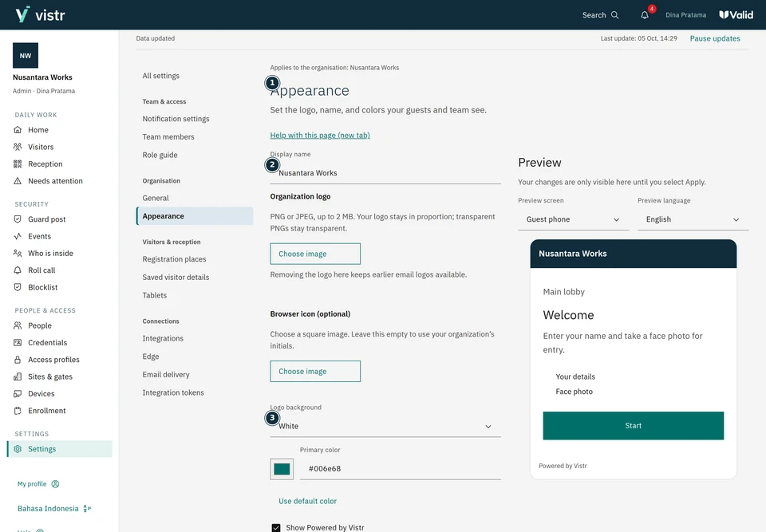Click the Events activity icon
Screen dimensions: 766x532
point(18,236)
